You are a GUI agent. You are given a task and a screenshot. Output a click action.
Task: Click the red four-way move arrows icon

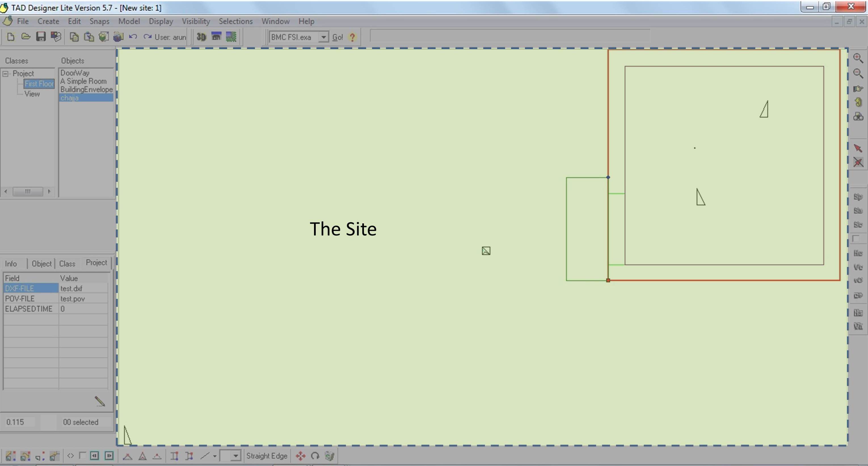301,456
